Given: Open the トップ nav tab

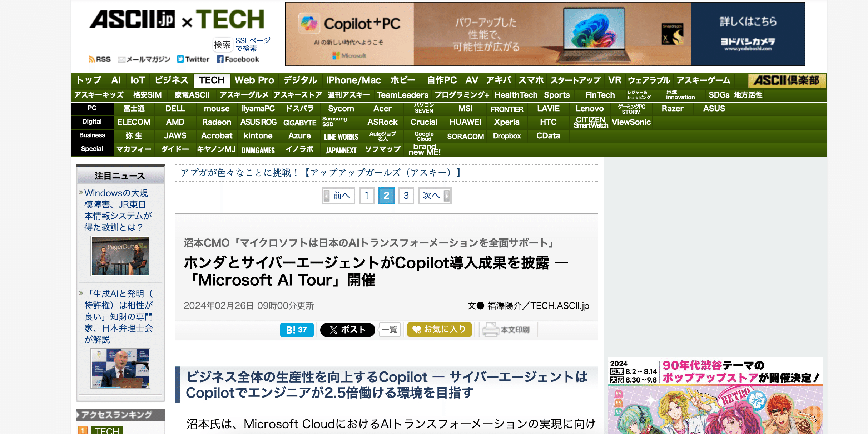Looking at the screenshot, I should click(x=89, y=80).
